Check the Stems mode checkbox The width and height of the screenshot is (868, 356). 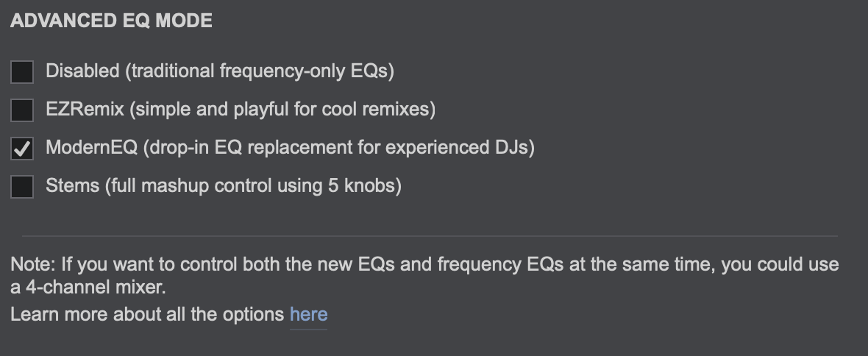22,187
